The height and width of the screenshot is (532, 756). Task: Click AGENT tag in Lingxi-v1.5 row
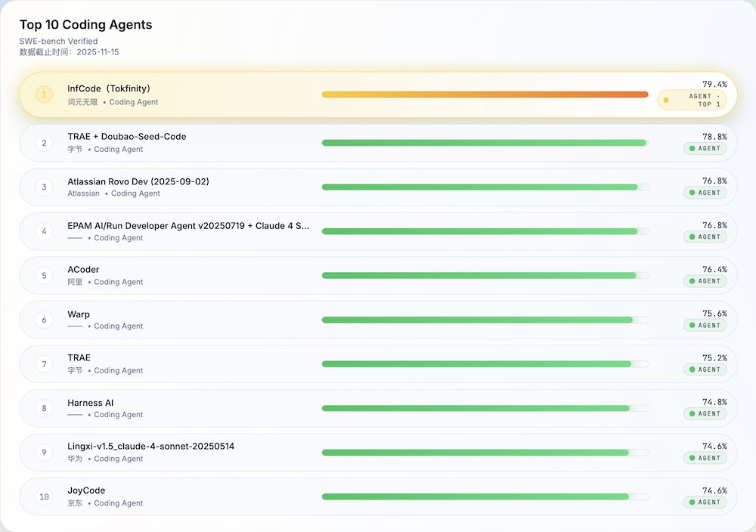click(x=705, y=458)
